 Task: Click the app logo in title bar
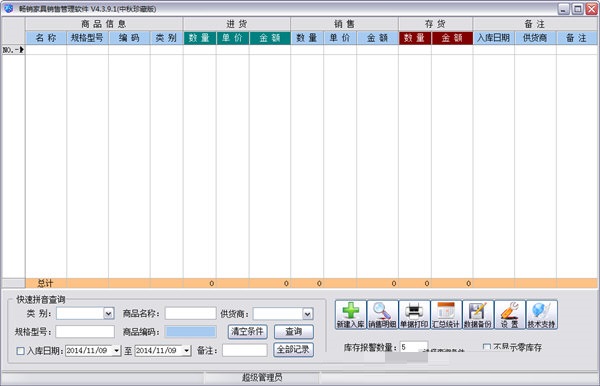8,8
